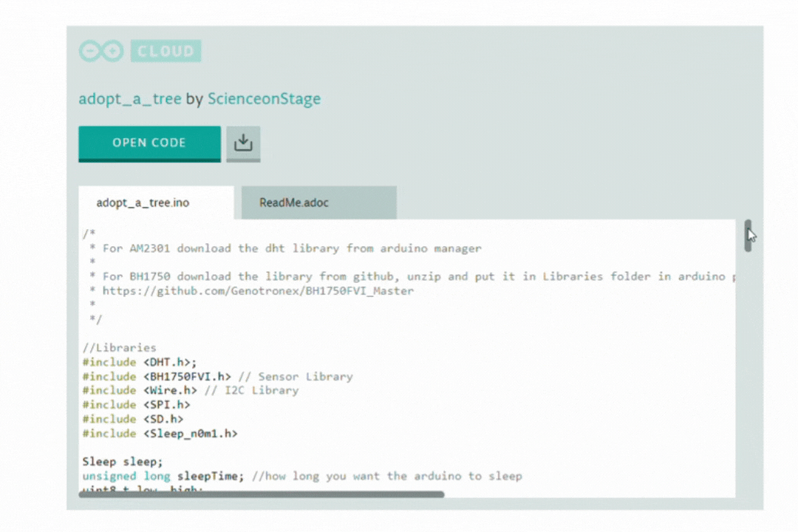
Task: Click the Arduino infinity logo
Action: pyautogui.click(x=100, y=50)
